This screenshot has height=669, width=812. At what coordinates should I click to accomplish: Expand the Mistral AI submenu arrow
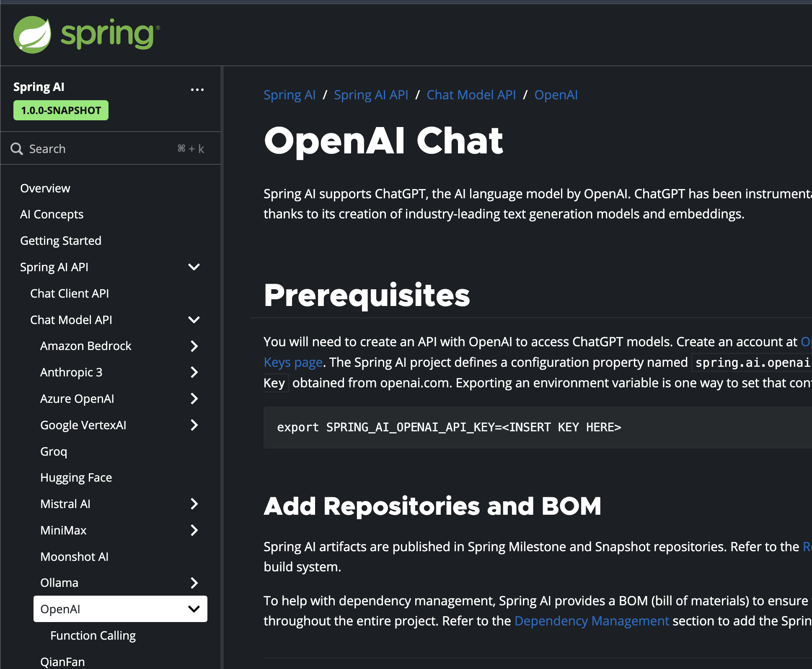(x=194, y=504)
